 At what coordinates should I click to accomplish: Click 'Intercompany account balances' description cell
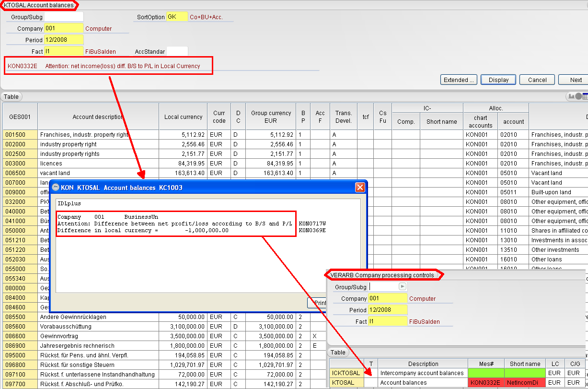pos(423,373)
